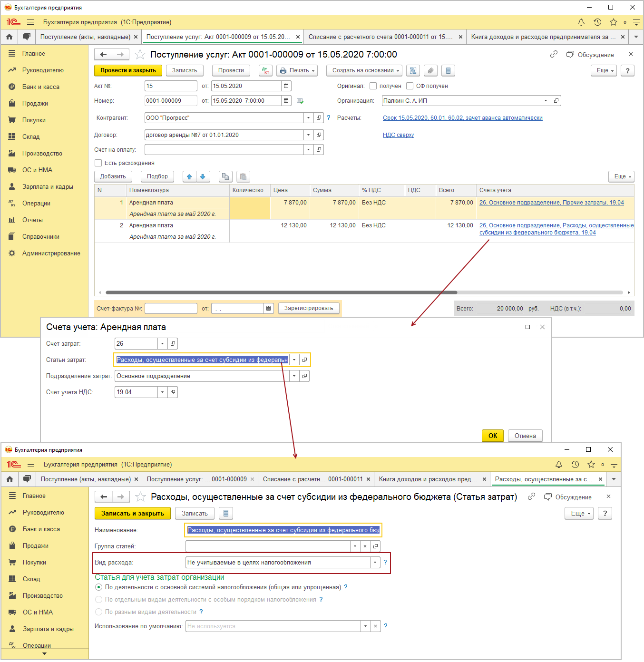Open the hamburger menu beside the 1C logo in the top window
Screen dimensions: 644x662
pos(30,22)
